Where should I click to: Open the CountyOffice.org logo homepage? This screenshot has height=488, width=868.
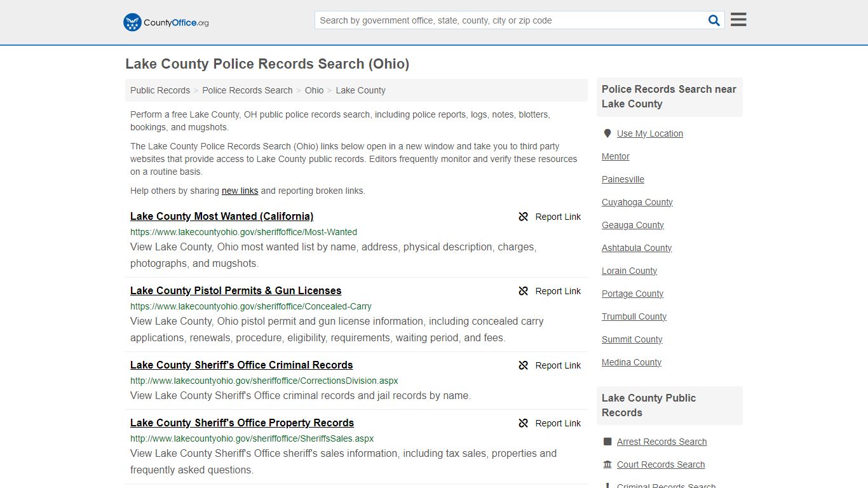click(x=166, y=22)
